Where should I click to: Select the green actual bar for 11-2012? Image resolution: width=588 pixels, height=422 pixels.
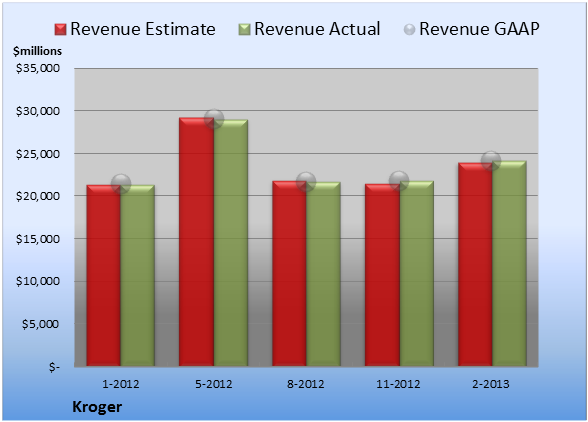point(416,274)
